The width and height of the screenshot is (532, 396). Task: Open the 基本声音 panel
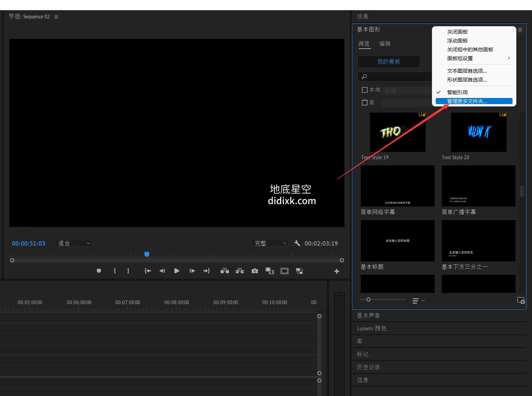pos(368,315)
